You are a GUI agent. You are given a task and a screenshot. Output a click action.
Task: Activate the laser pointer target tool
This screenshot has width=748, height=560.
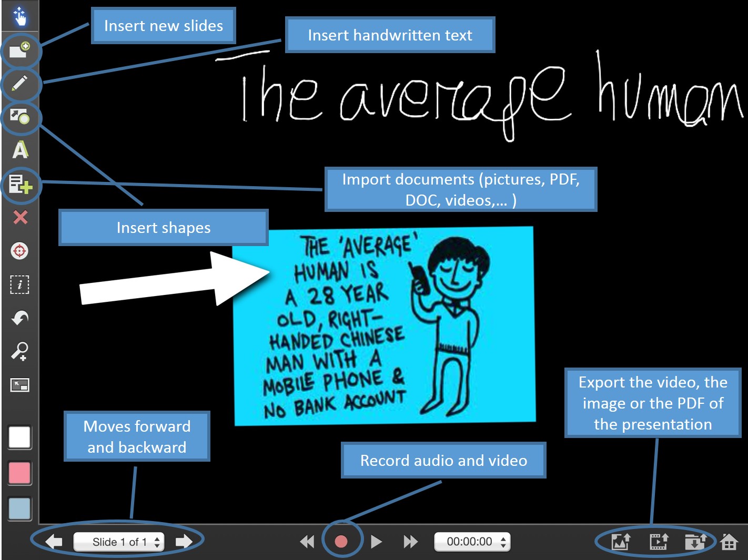pyautogui.click(x=19, y=251)
